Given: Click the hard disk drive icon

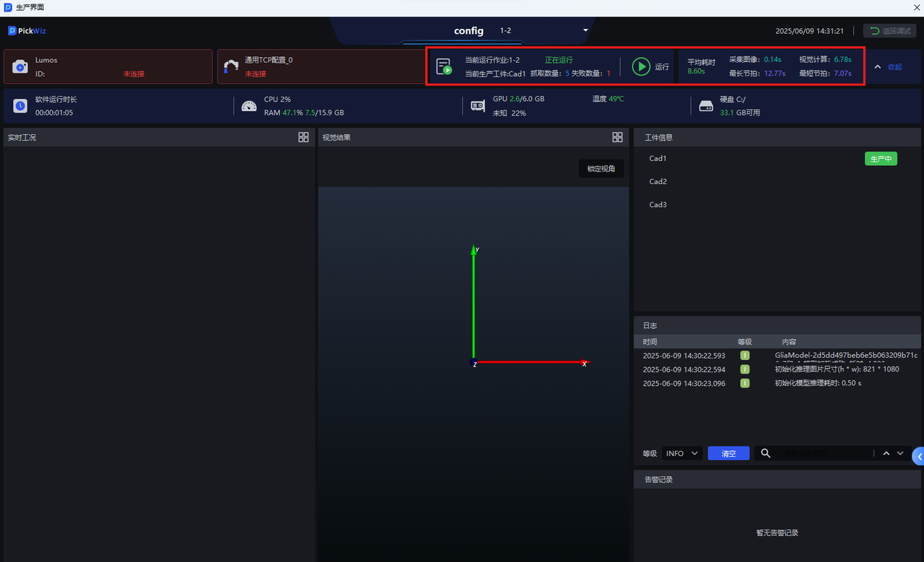Looking at the screenshot, I should pos(705,106).
